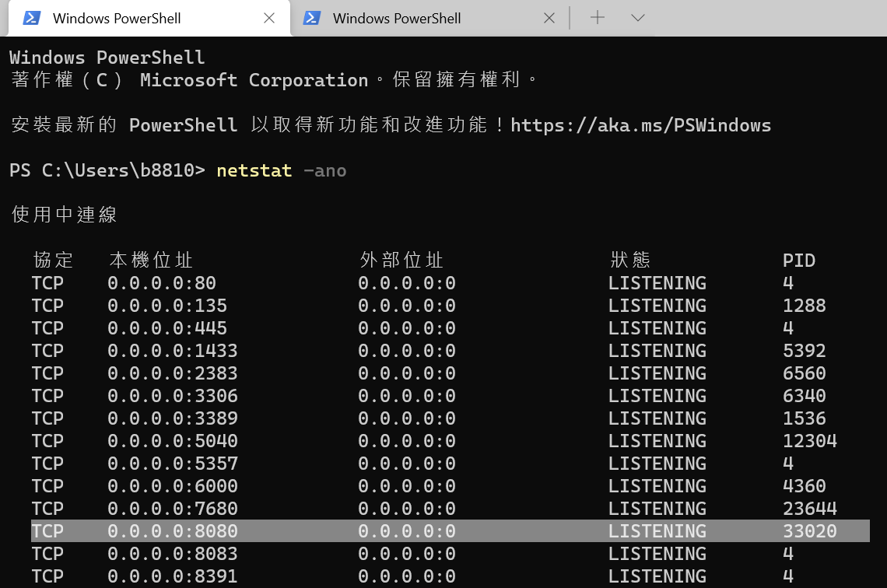The width and height of the screenshot is (887, 588).
Task: Click PID value 1536
Action: [804, 418]
